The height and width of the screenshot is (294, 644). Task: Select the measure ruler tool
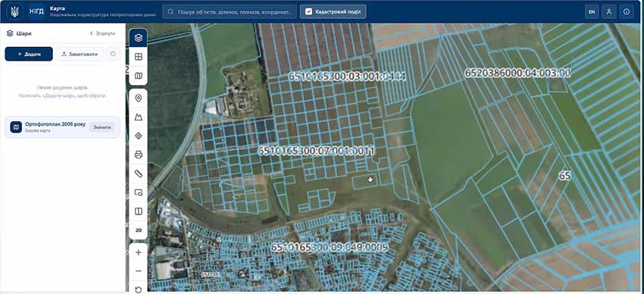click(x=139, y=174)
